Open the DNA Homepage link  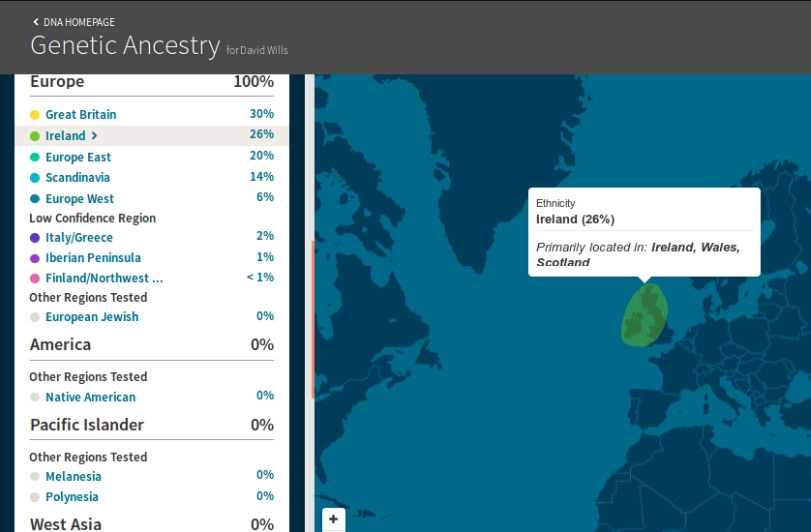click(x=79, y=21)
